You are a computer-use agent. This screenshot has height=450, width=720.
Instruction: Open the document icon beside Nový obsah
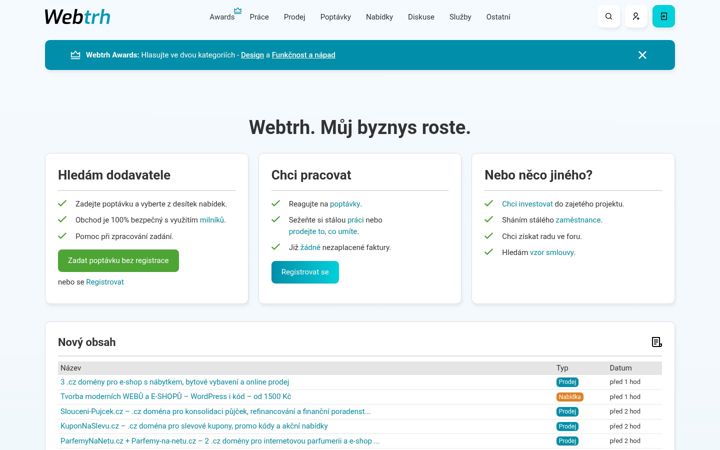(x=657, y=342)
